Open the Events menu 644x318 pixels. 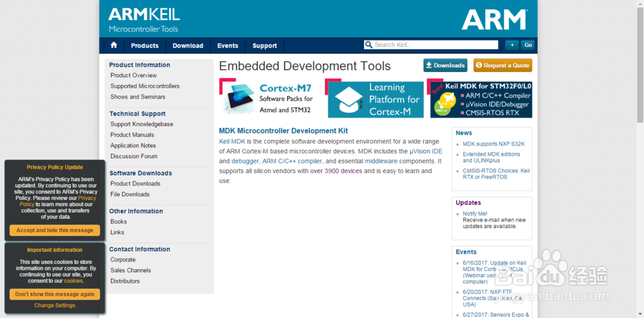click(x=227, y=46)
